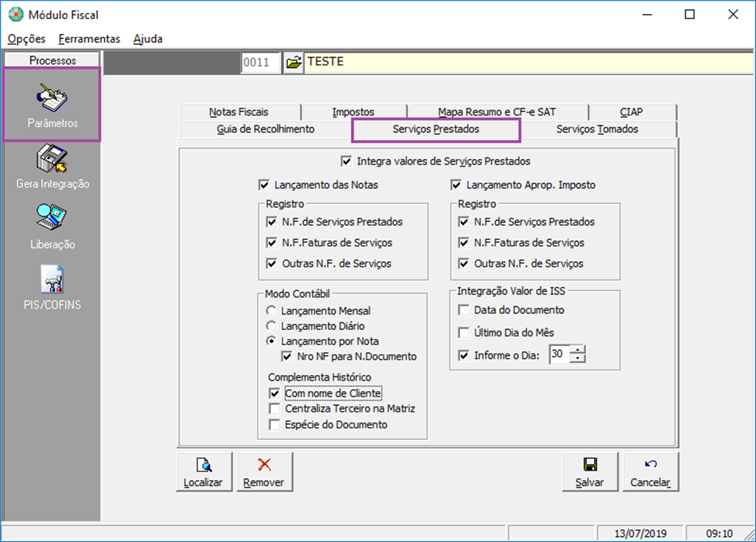Enable Data do Documento checkbox
The width and height of the screenshot is (756, 542).
[463, 310]
